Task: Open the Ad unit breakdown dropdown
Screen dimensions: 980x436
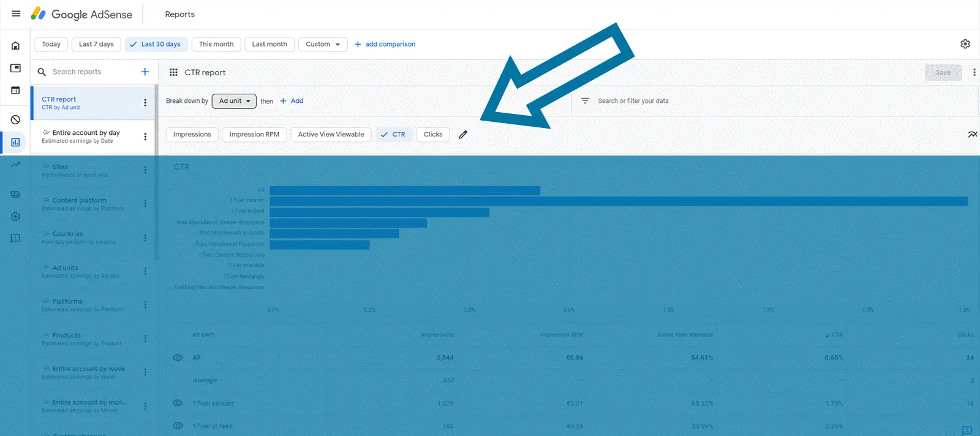Action: click(235, 101)
